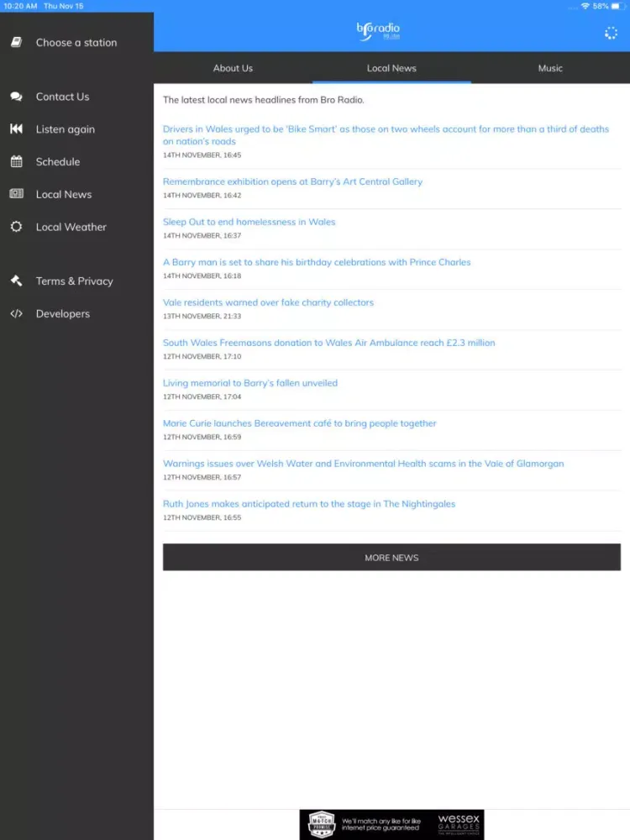
Task: Tap the '14TH NOVEMBER, 16:45' timestamp
Action: (202, 155)
